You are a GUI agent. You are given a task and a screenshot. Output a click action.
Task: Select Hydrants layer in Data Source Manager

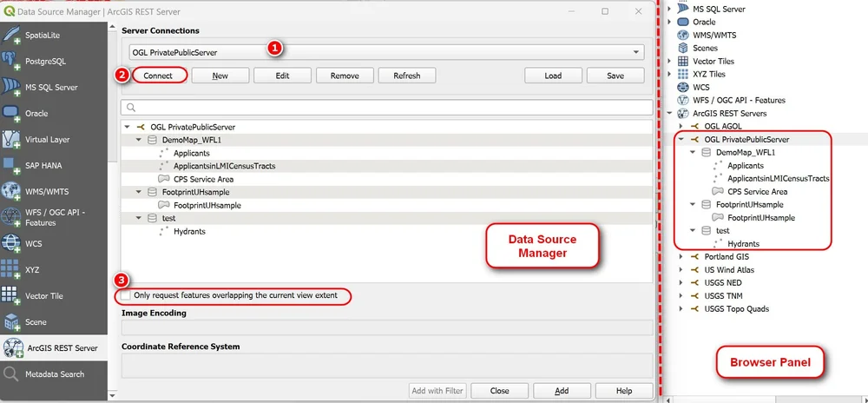coord(189,231)
